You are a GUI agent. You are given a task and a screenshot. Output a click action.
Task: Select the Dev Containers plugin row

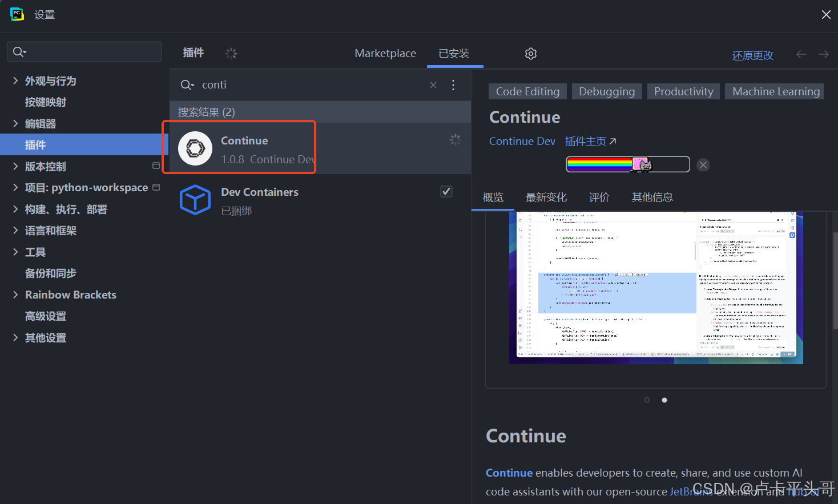[320, 200]
